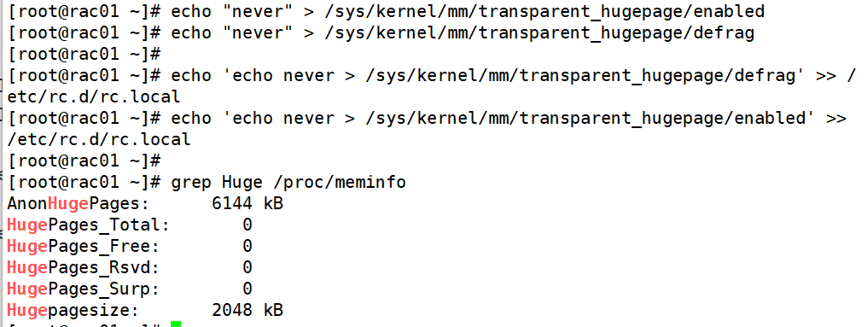Click the HugePages_Total output line
The height and width of the screenshot is (327, 868).
(x=130, y=225)
